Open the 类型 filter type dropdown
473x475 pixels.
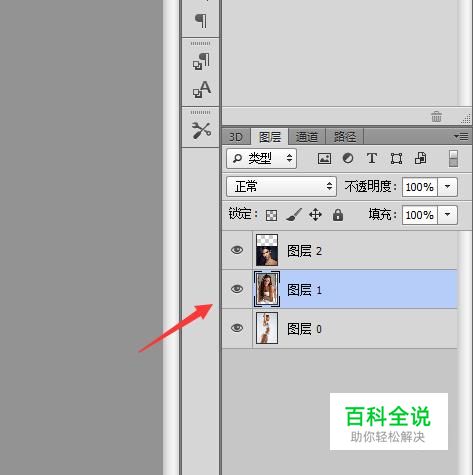[261, 158]
